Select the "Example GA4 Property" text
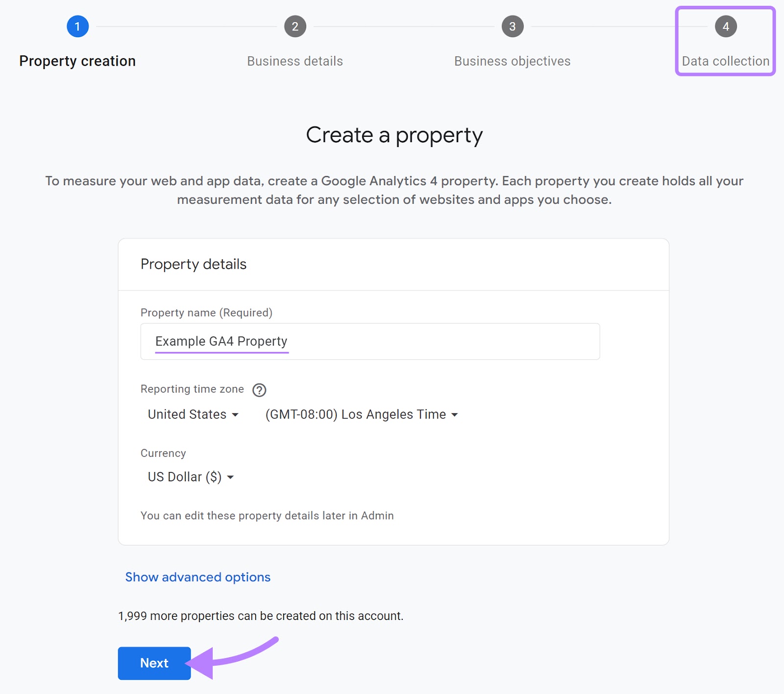This screenshot has height=694, width=784. click(221, 341)
